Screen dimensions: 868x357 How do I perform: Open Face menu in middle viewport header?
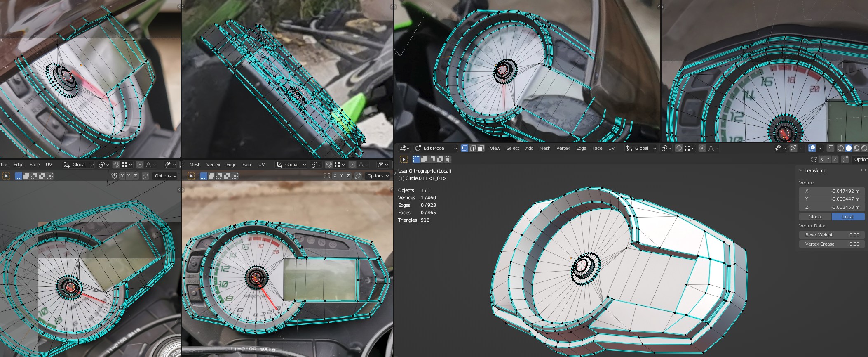(x=247, y=165)
